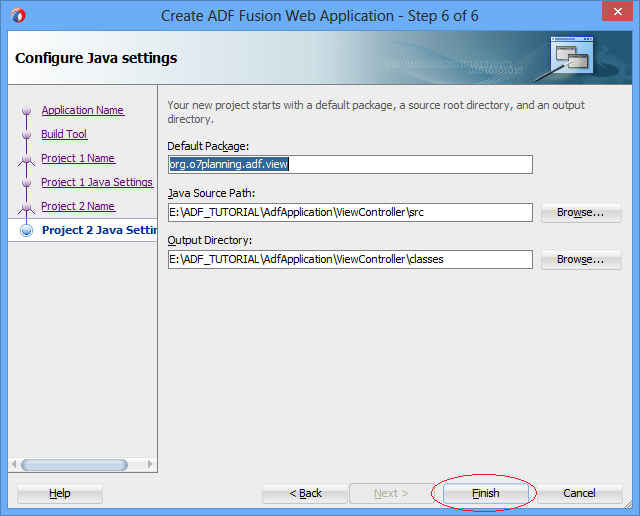Click the description text about default package
Image resolution: width=640 pixels, height=516 pixels.
point(376,112)
